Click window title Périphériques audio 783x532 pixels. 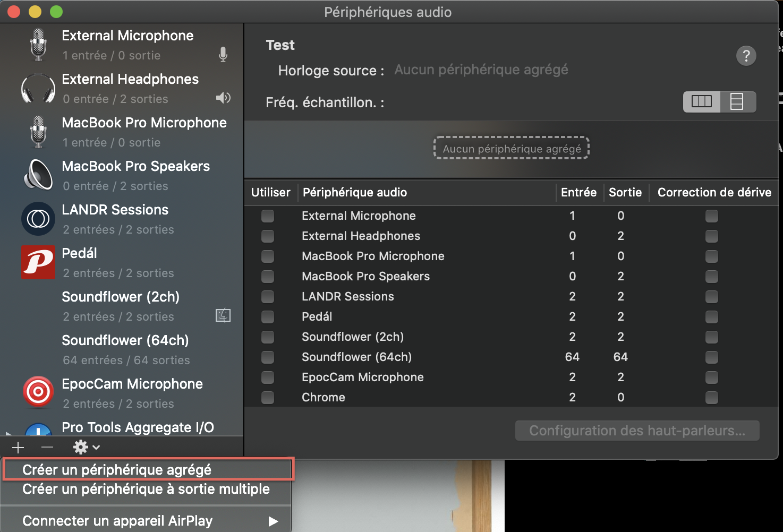point(388,12)
